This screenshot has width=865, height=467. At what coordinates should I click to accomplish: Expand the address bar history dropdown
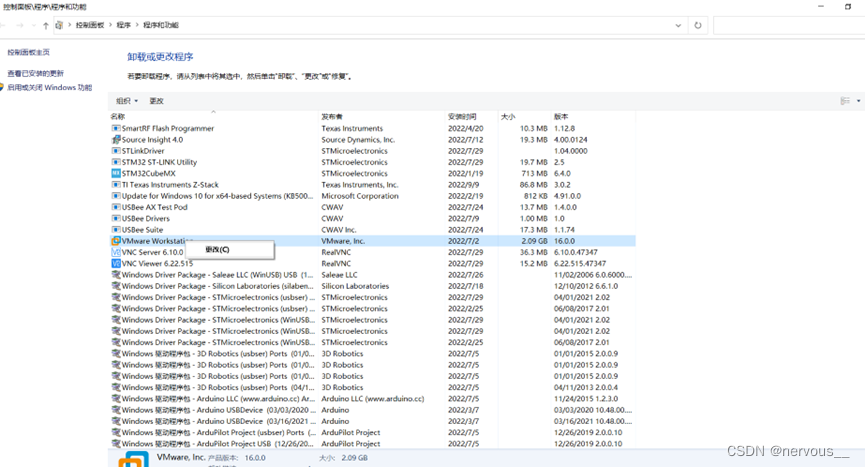pos(678,25)
